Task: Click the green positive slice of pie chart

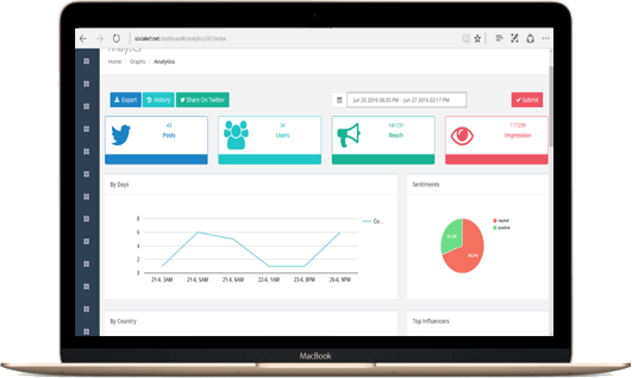Action: [x=452, y=236]
